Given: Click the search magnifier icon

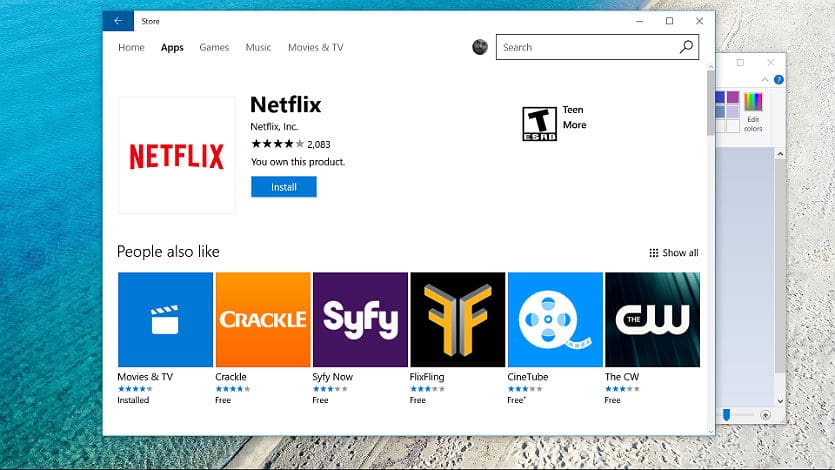Looking at the screenshot, I should 686,47.
